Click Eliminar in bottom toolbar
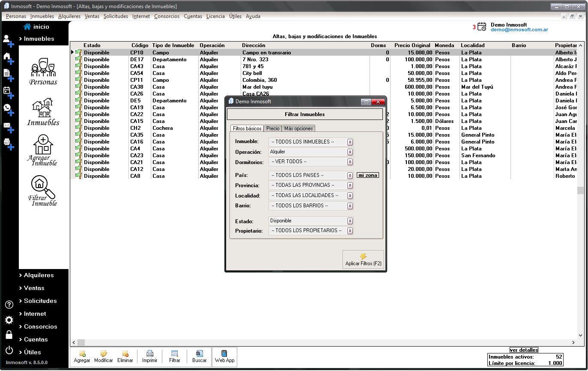This screenshot has height=371, width=588. point(125,357)
